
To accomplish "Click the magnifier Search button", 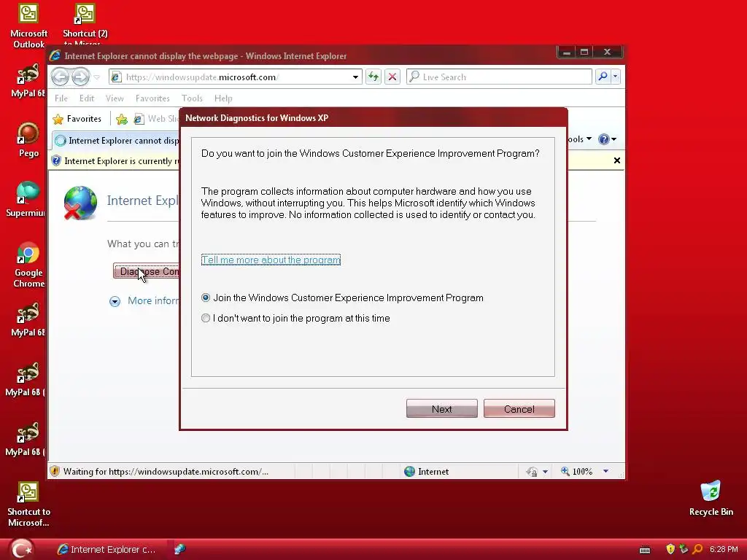I will (x=603, y=77).
